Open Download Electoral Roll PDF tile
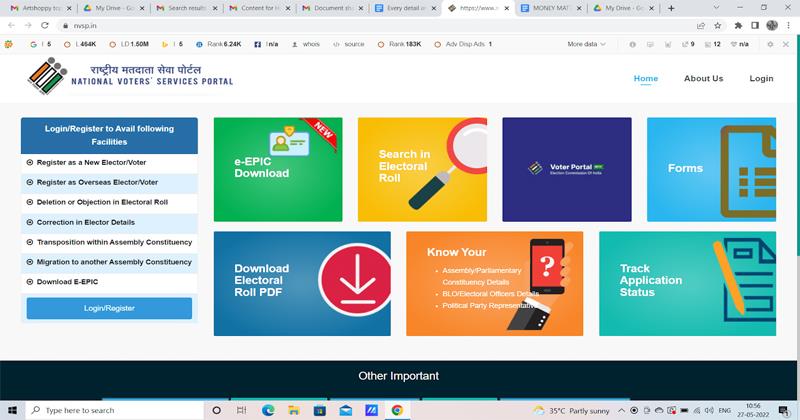 (302, 284)
